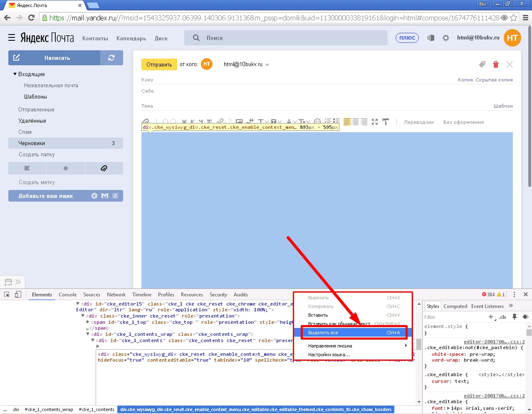Open the Черновики folder
This screenshot has height=414, width=532.
pos(66,143)
